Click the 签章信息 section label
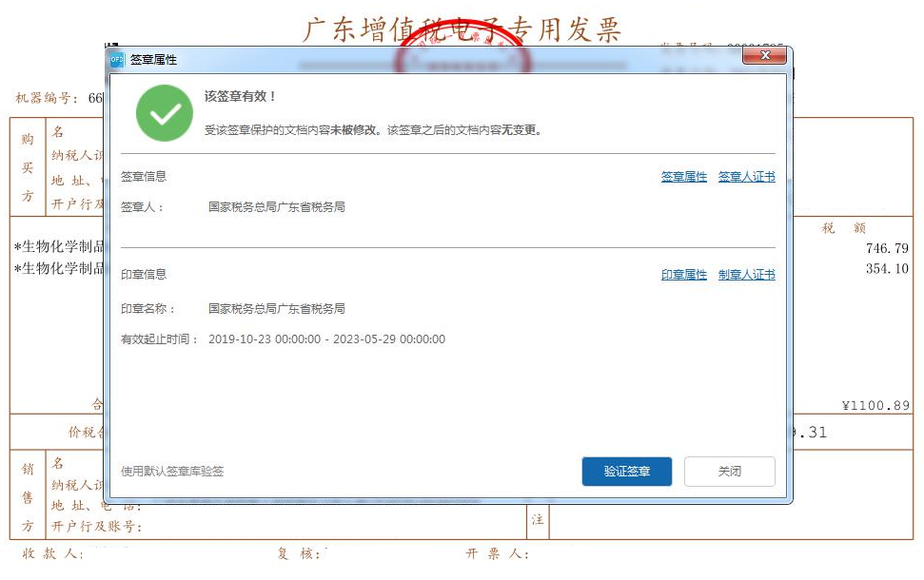Viewport: 924px width, 580px height. tap(144, 176)
